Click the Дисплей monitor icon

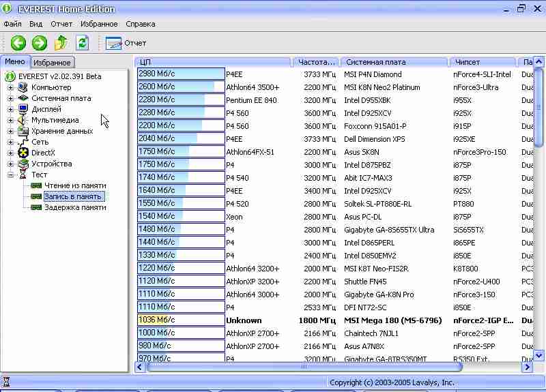click(23, 109)
